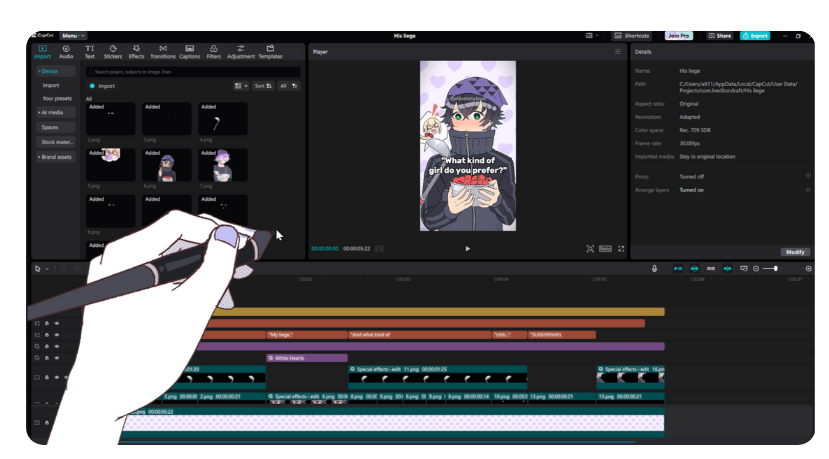Toggle the auto snapping icon

click(x=695, y=269)
